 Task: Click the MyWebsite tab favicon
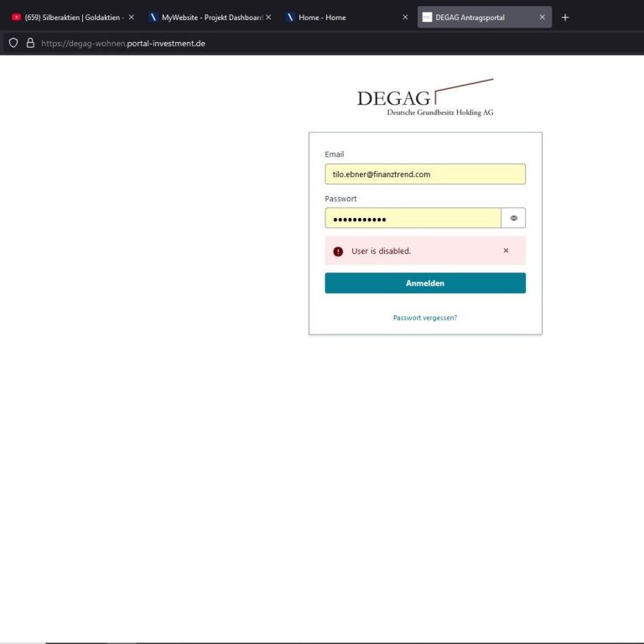point(153,18)
